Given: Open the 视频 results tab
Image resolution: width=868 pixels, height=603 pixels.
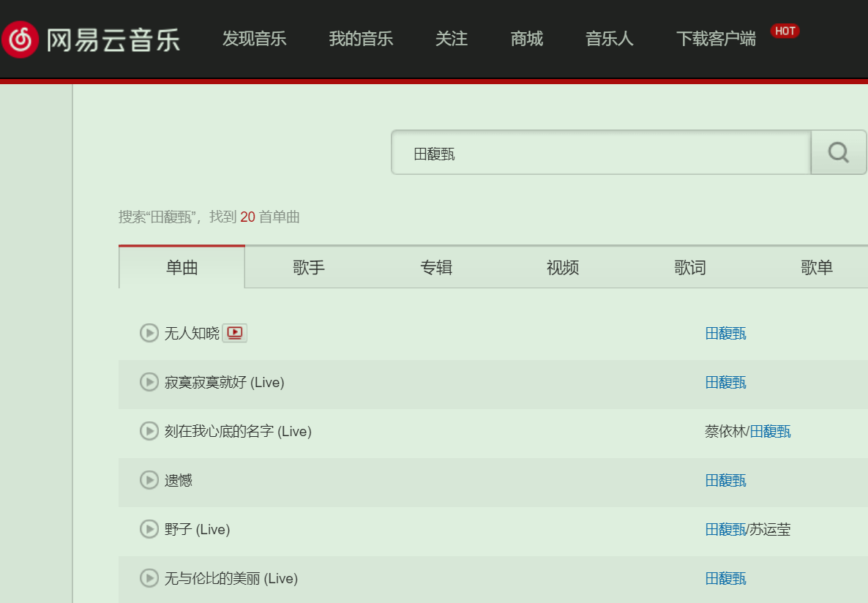Looking at the screenshot, I should coord(563,268).
